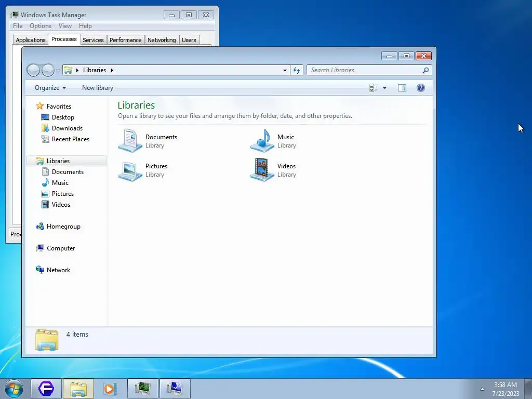Viewport: 532px width, 399px height.
Task: Open Explorer Help via question mark icon
Action: tap(421, 88)
